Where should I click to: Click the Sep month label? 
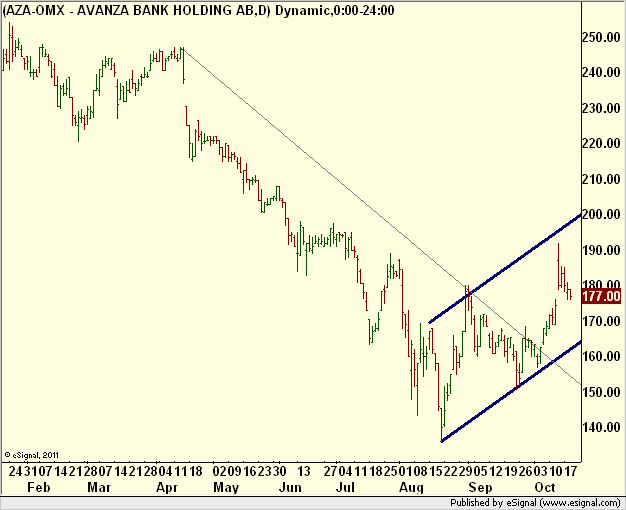(480, 488)
